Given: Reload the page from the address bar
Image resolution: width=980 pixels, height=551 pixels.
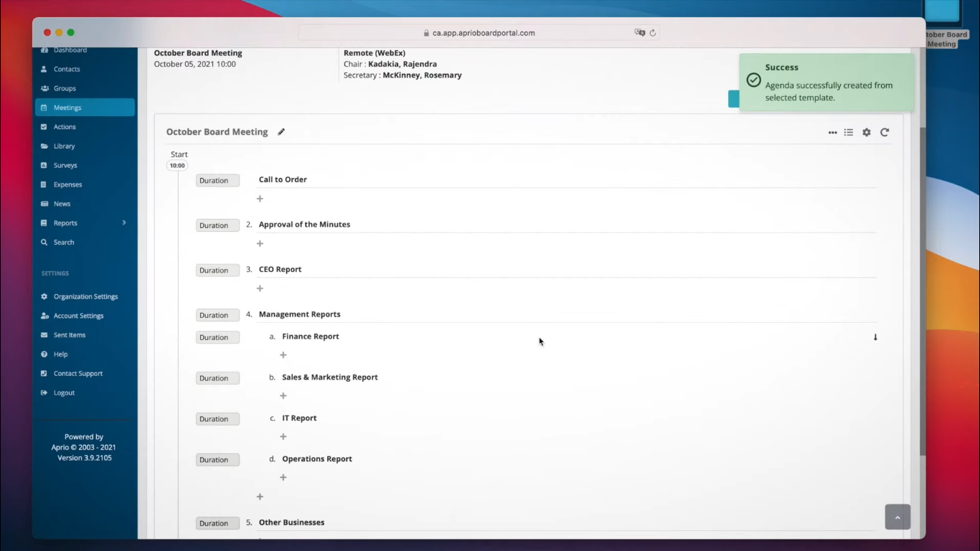Looking at the screenshot, I should coord(652,32).
